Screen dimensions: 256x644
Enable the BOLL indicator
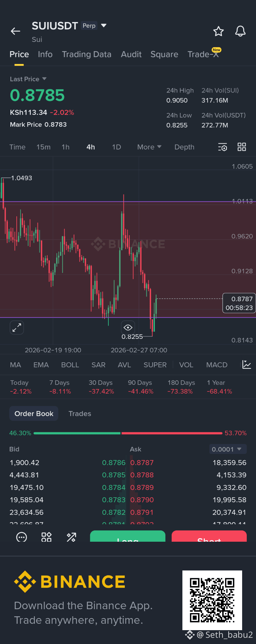click(70, 365)
